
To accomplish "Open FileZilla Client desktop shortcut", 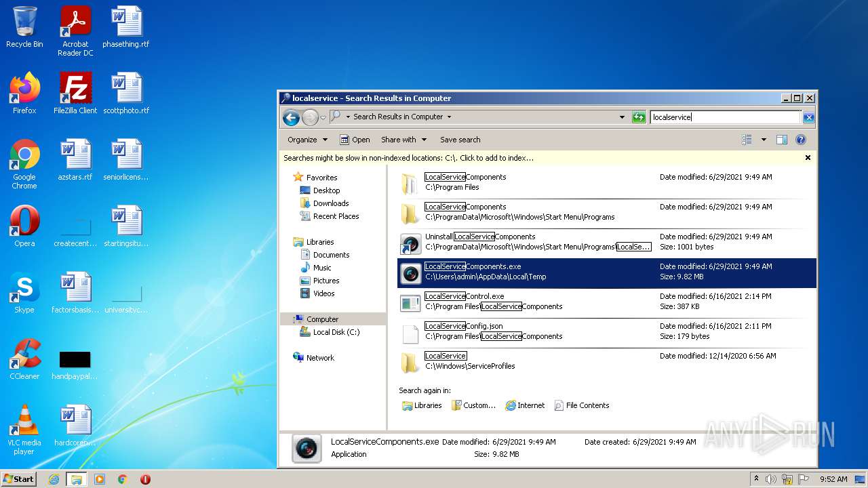I will coord(75,94).
